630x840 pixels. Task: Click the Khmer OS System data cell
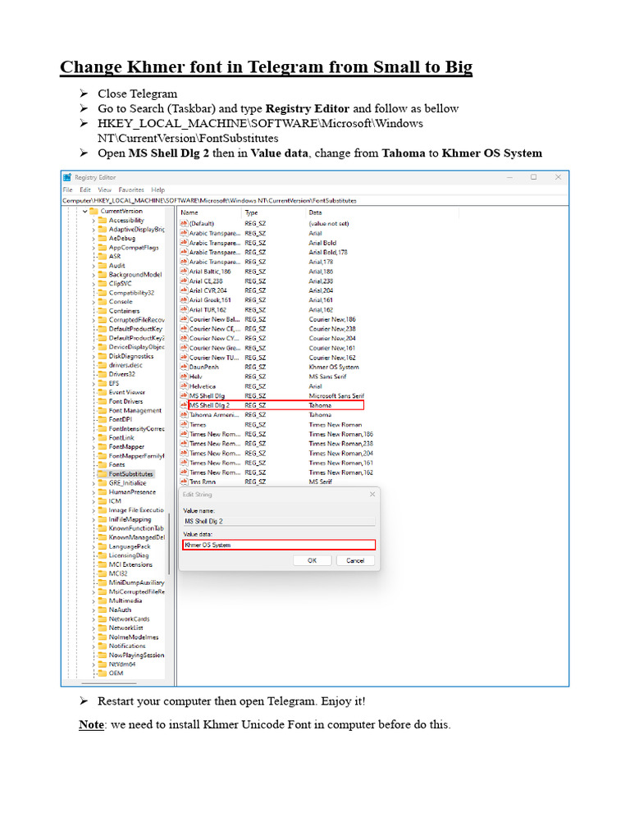click(x=334, y=367)
